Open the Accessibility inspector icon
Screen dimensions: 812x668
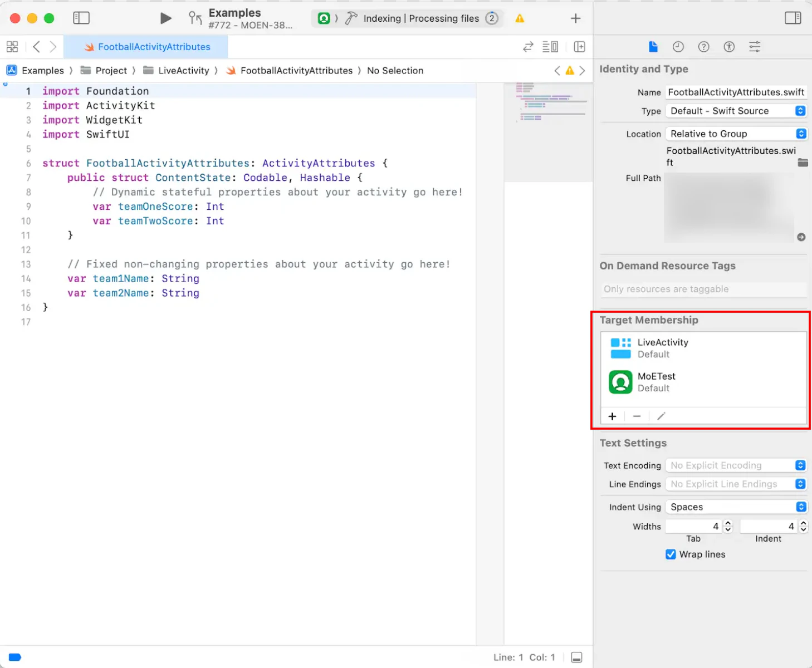point(729,47)
